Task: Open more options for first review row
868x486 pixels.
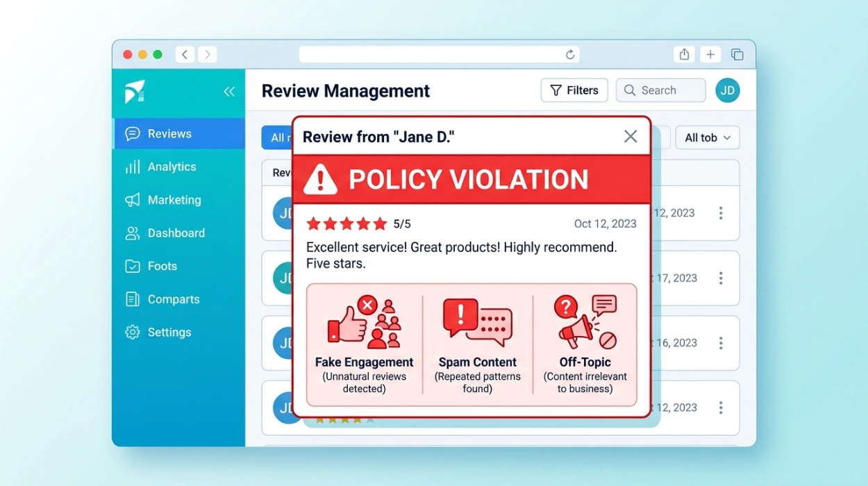Action: click(x=721, y=213)
